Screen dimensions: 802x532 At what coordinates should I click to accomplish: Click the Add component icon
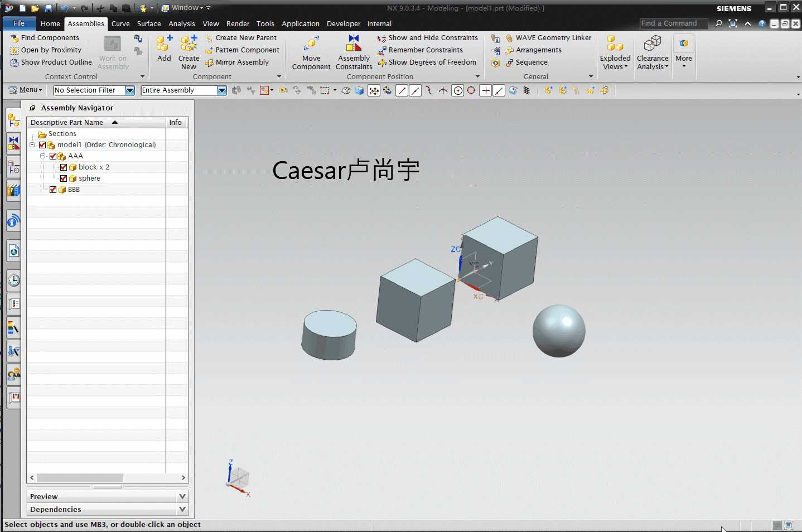click(164, 43)
